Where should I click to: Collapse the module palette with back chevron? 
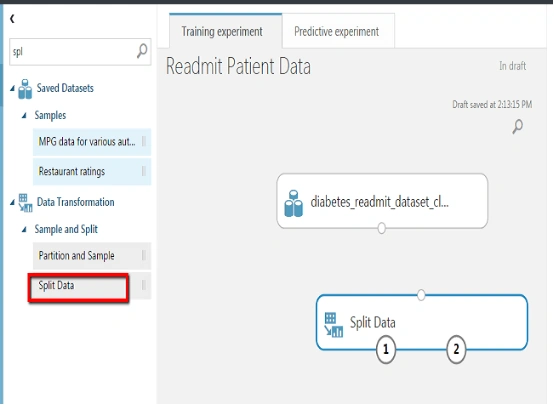coord(12,18)
